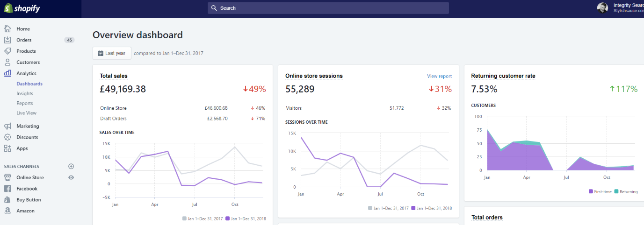Open the Amazon sales channel
The height and width of the screenshot is (225, 644).
tap(25, 211)
